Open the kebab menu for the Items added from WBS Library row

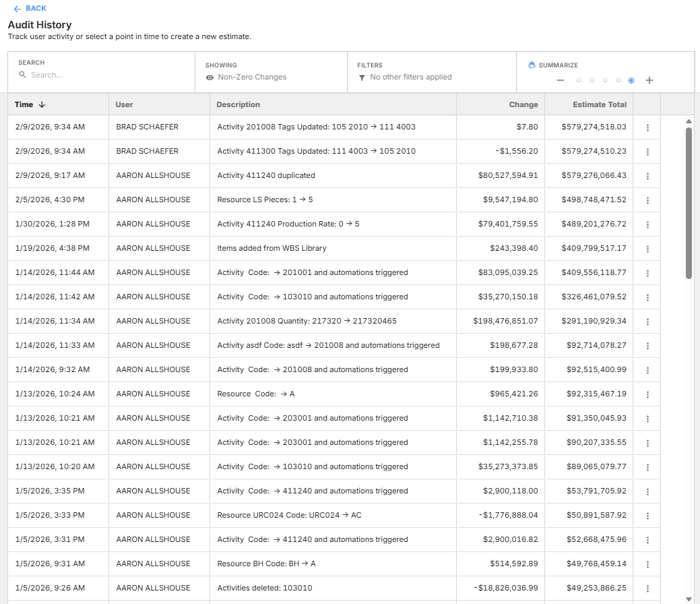[647, 248]
